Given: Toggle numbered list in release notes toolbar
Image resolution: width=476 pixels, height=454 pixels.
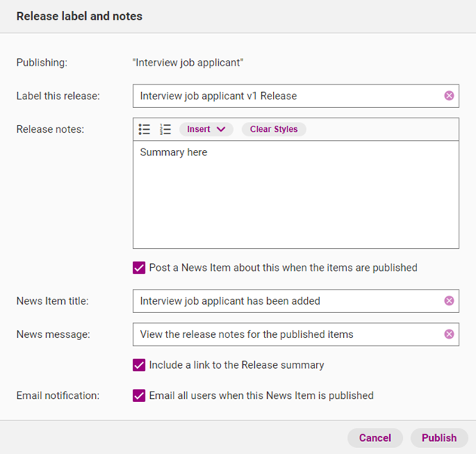Looking at the screenshot, I should (166, 129).
